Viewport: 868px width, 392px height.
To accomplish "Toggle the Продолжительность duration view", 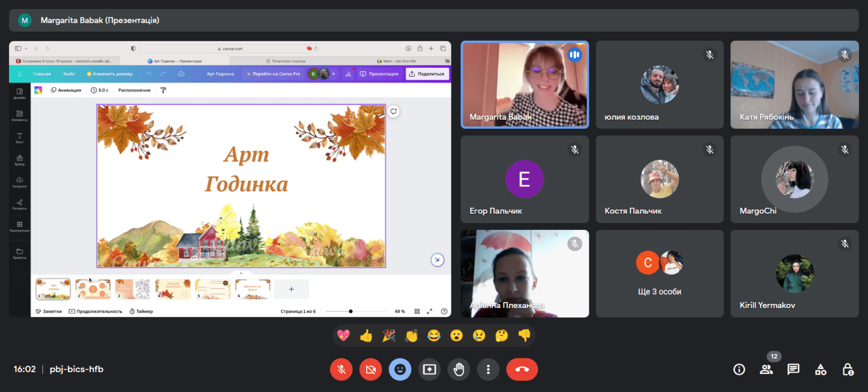I will pyautogui.click(x=96, y=311).
